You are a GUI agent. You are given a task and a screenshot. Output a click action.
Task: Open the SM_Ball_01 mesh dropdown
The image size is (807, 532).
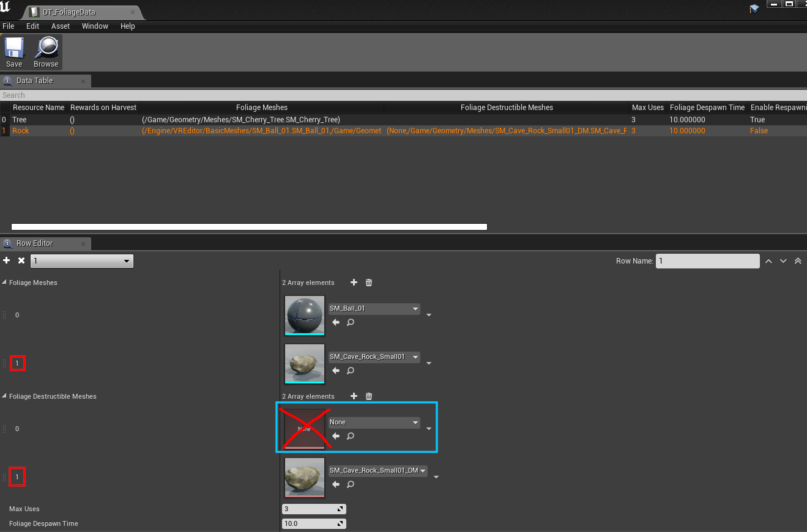(374, 309)
